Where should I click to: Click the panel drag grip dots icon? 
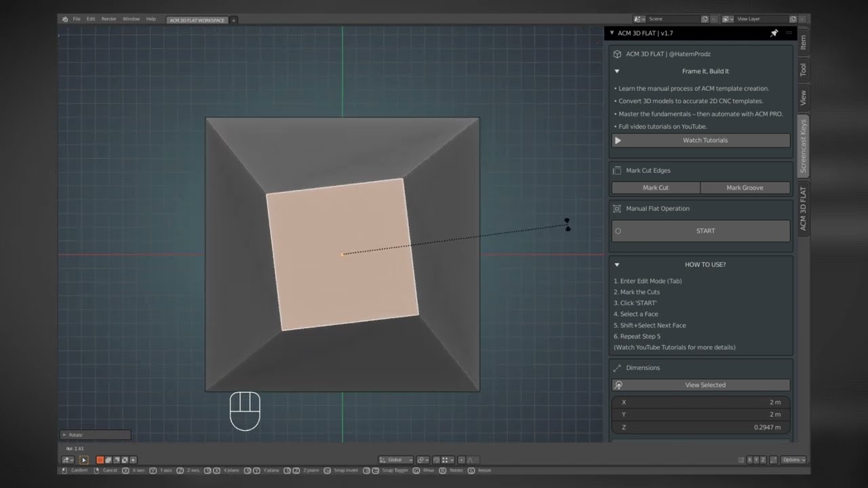(x=789, y=33)
